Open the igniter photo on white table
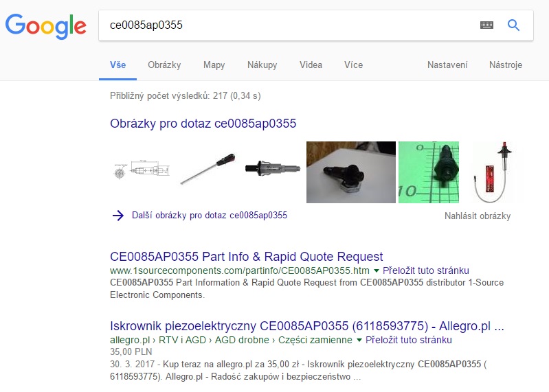 tap(351, 172)
